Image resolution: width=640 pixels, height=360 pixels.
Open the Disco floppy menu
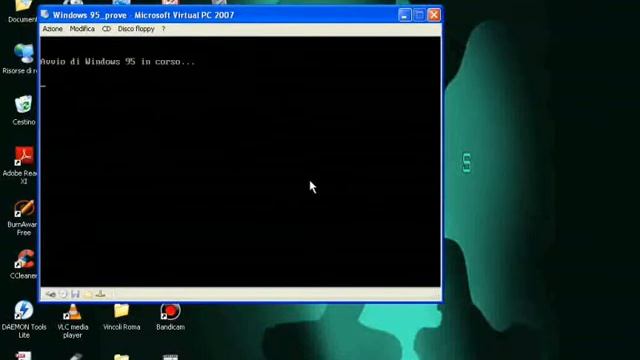coord(136,29)
